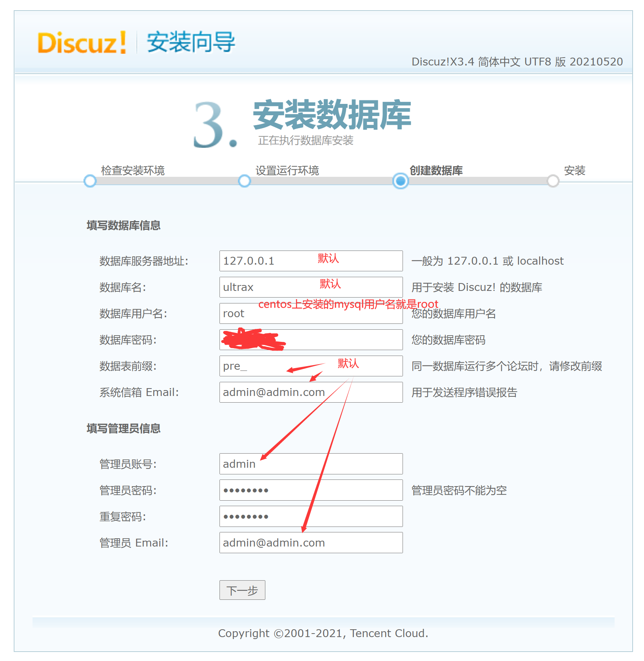Image resolution: width=644 pixels, height=661 pixels.
Task: Click the repeat password field
Action: (x=311, y=516)
